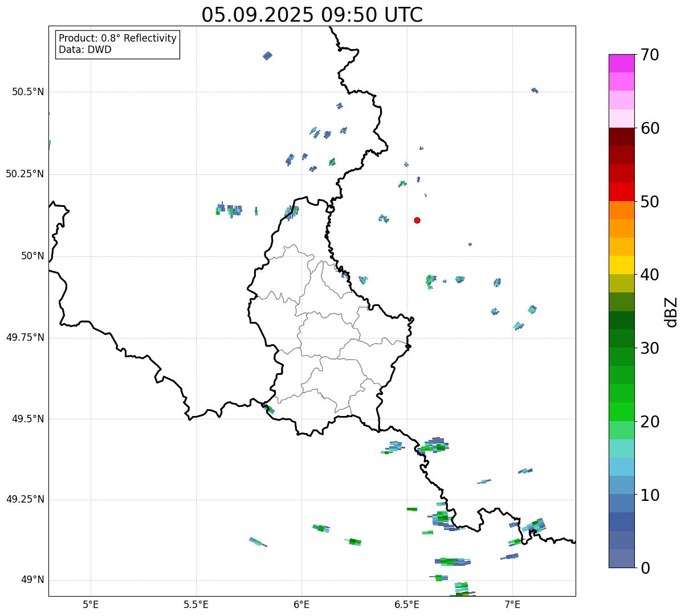Screen dimensions: 685x616
Task: Click the red station marker dot
Action: (x=417, y=220)
